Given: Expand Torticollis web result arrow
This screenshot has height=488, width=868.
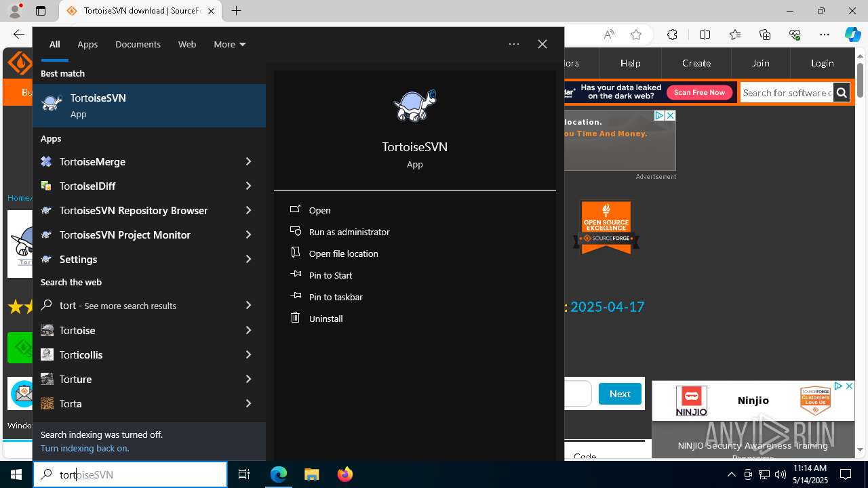Looking at the screenshot, I should coord(248,354).
